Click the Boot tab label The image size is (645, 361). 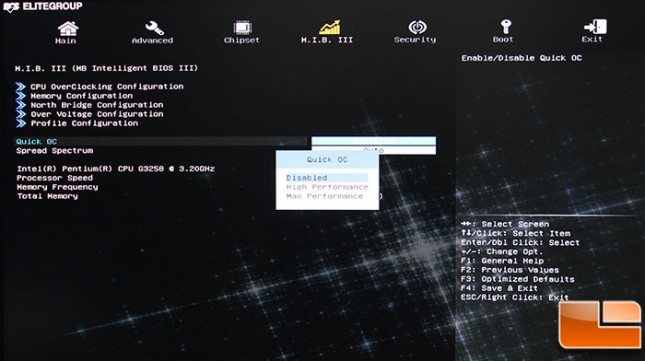click(503, 39)
